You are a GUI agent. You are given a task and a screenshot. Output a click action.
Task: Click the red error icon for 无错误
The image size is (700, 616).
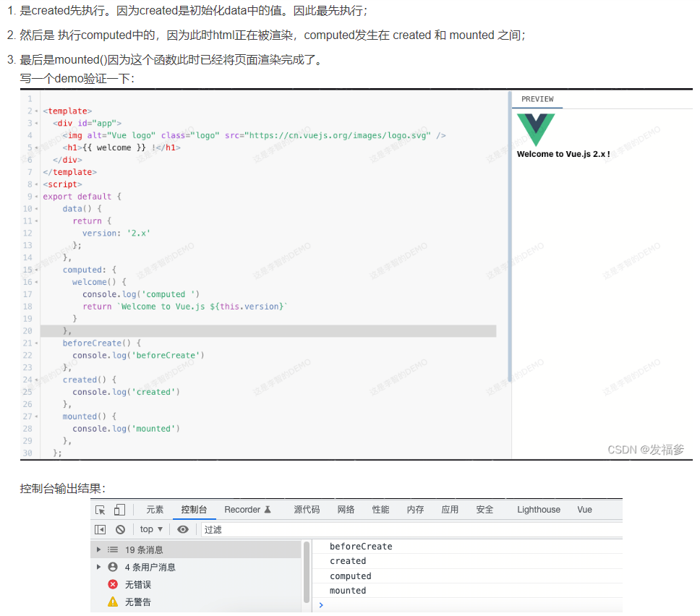(113, 584)
